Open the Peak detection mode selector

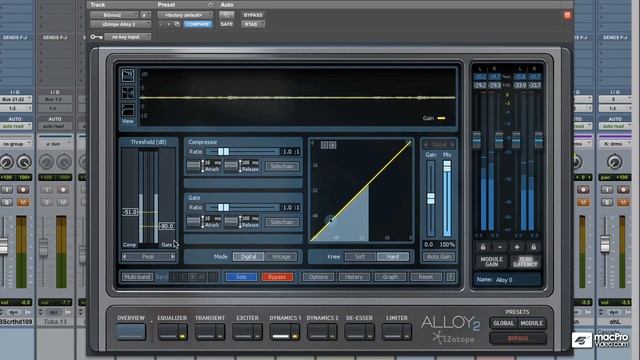pyautogui.click(x=149, y=257)
